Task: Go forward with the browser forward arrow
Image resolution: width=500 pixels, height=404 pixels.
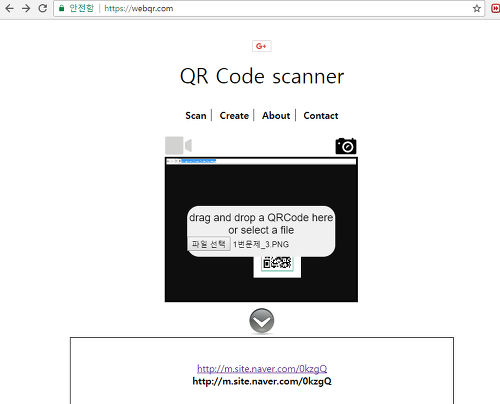Action: point(26,8)
